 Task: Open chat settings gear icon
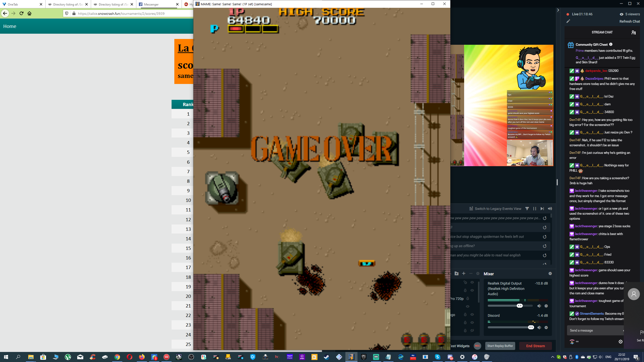click(x=621, y=342)
